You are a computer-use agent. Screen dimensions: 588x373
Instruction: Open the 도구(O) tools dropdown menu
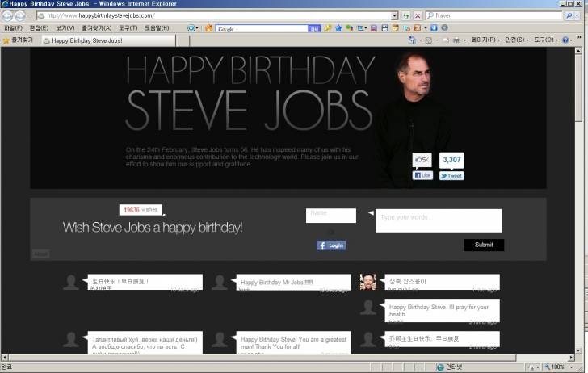(546, 40)
